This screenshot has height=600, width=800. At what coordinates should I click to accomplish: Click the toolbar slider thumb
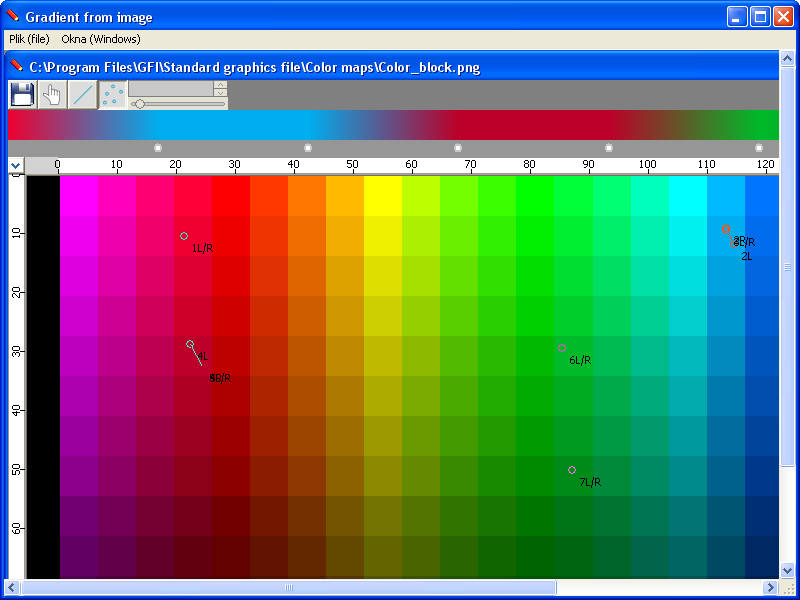pyautogui.click(x=139, y=104)
